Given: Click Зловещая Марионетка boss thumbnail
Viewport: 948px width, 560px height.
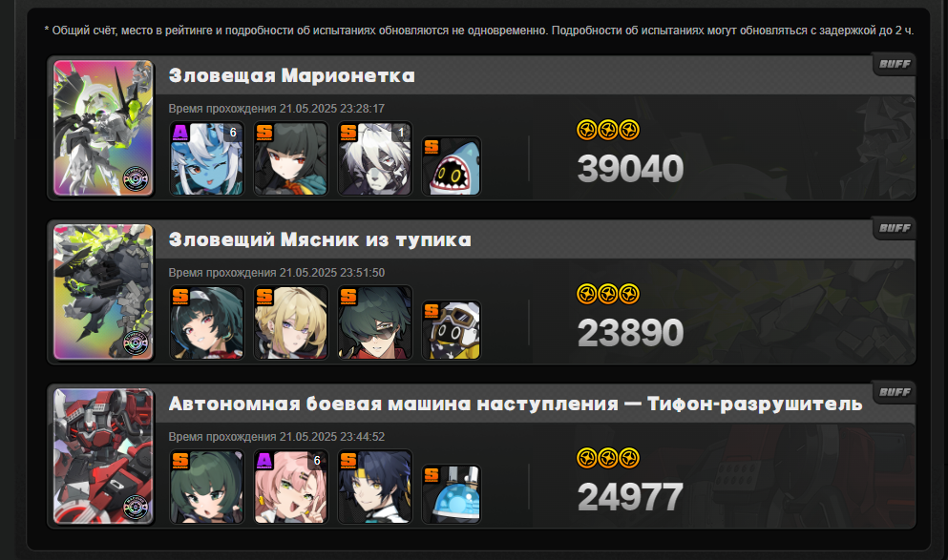Looking at the screenshot, I should (103, 128).
